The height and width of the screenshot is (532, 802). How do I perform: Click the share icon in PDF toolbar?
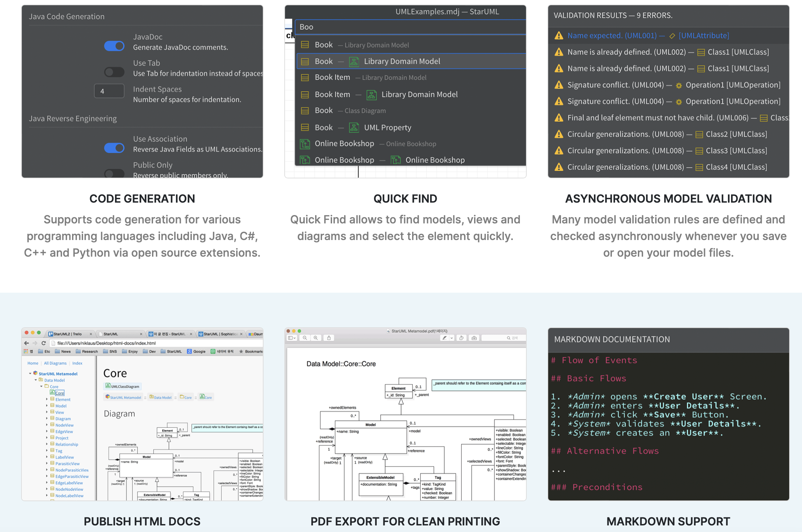click(329, 338)
